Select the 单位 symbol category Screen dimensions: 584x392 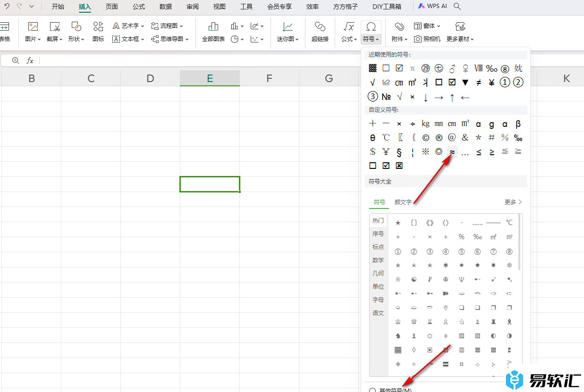tap(378, 286)
